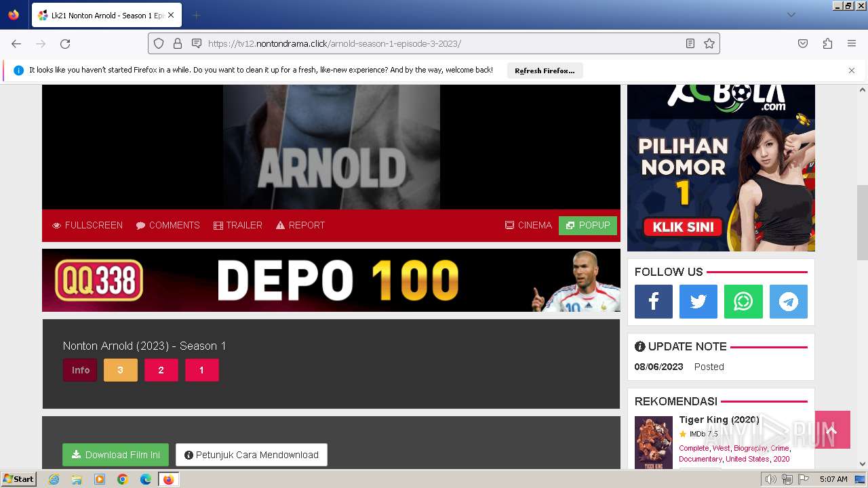This screenshot has height=488, width=868.
Task: Follow on Facebook icon
Action: [x=654, y=302]
